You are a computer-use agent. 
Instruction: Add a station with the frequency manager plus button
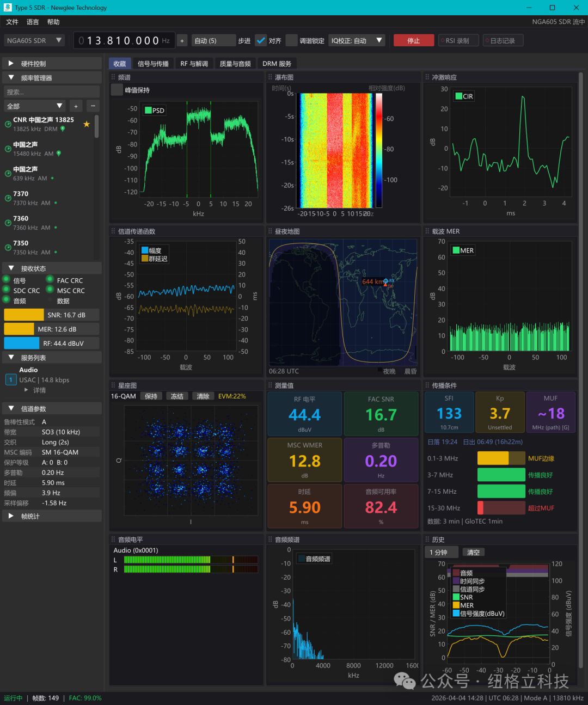pos(76,106)
